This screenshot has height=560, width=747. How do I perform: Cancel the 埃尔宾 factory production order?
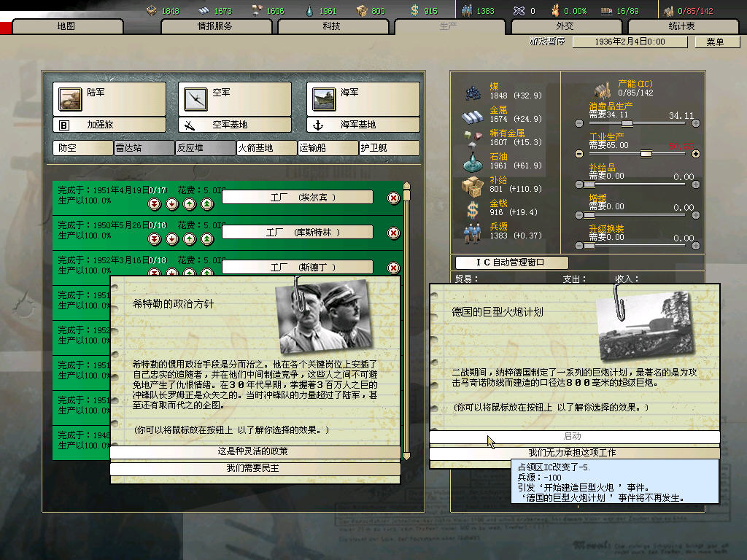click(x=393, y=198)
